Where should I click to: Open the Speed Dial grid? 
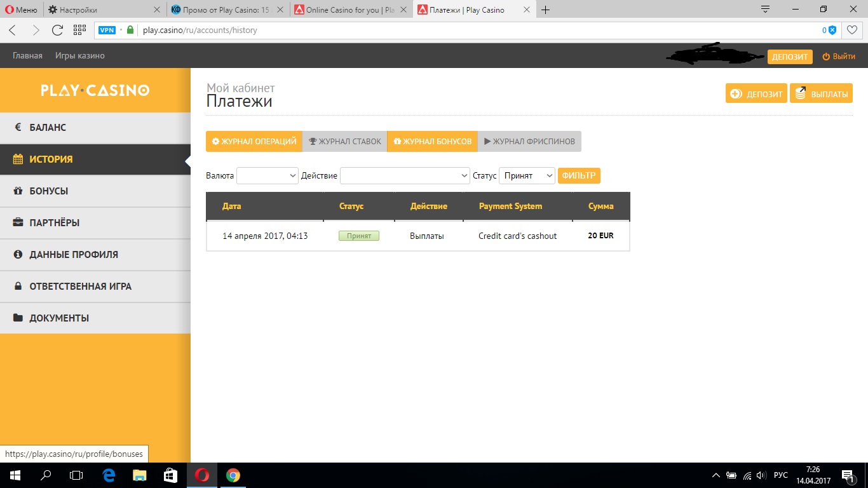(79, 30)
